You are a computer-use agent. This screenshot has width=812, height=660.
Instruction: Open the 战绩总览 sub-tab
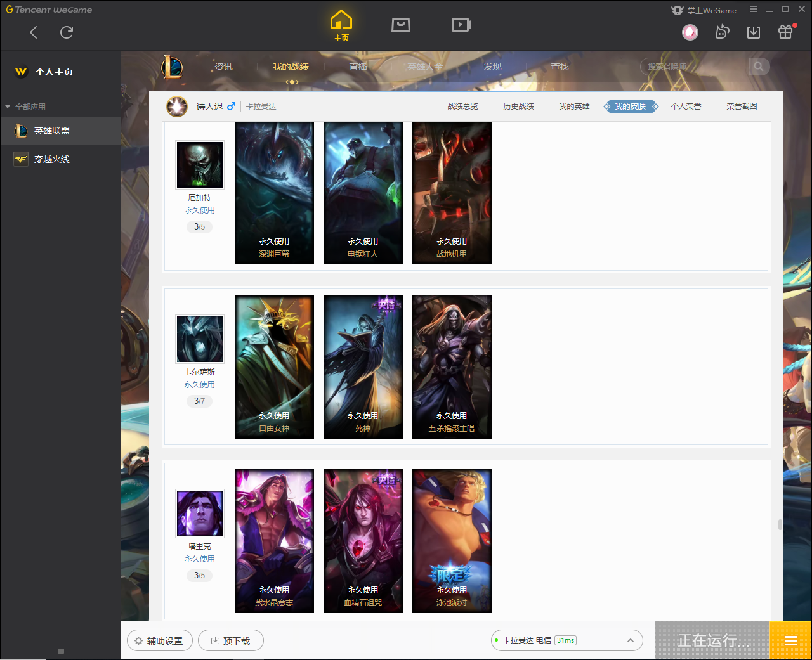pyautogui.click(x=462, y=107)
